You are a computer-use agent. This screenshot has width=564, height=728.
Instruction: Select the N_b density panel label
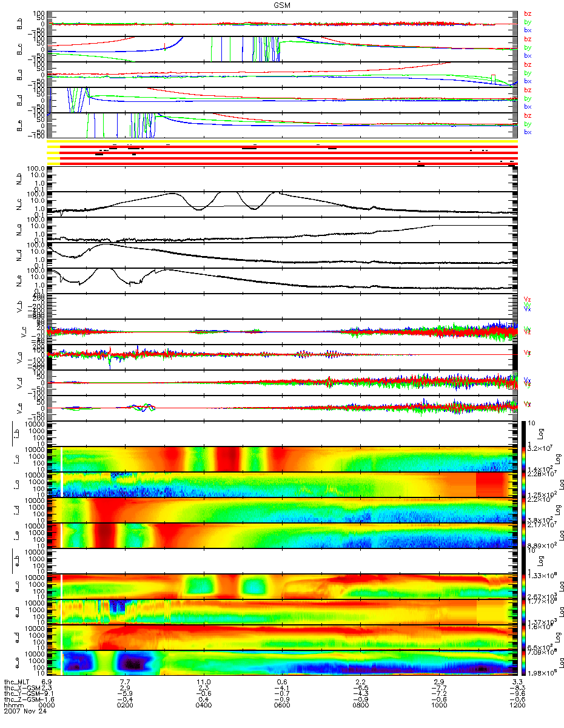(19, 179)
